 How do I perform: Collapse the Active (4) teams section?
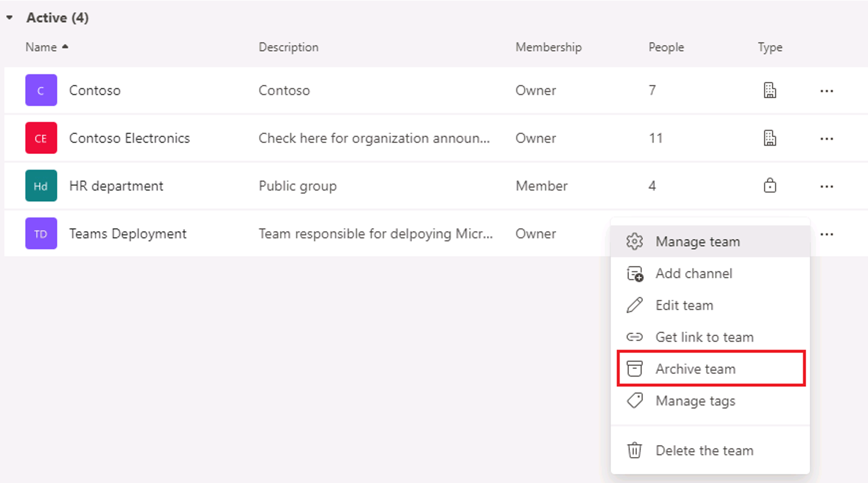(10, 18)
